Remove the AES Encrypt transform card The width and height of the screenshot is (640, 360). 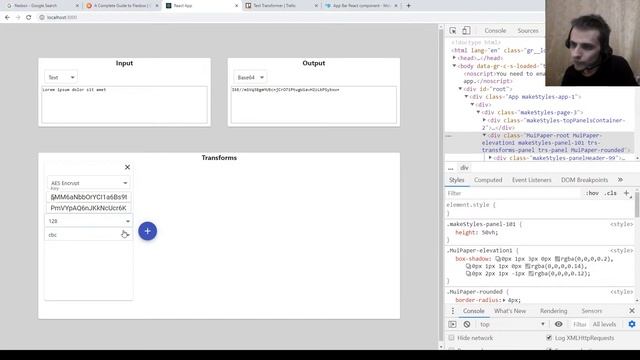tap(127, 167)
